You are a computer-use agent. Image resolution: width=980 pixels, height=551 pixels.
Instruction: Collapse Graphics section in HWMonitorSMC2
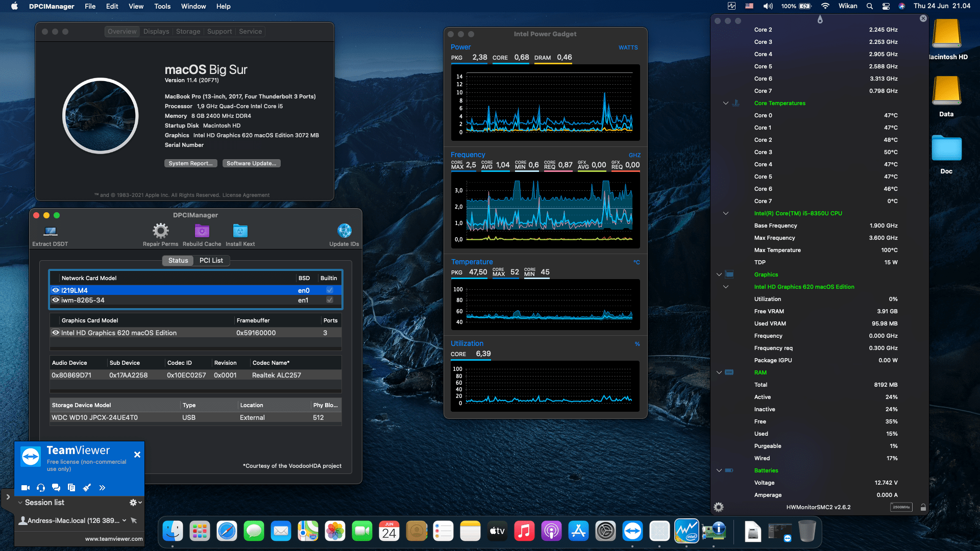719,274
